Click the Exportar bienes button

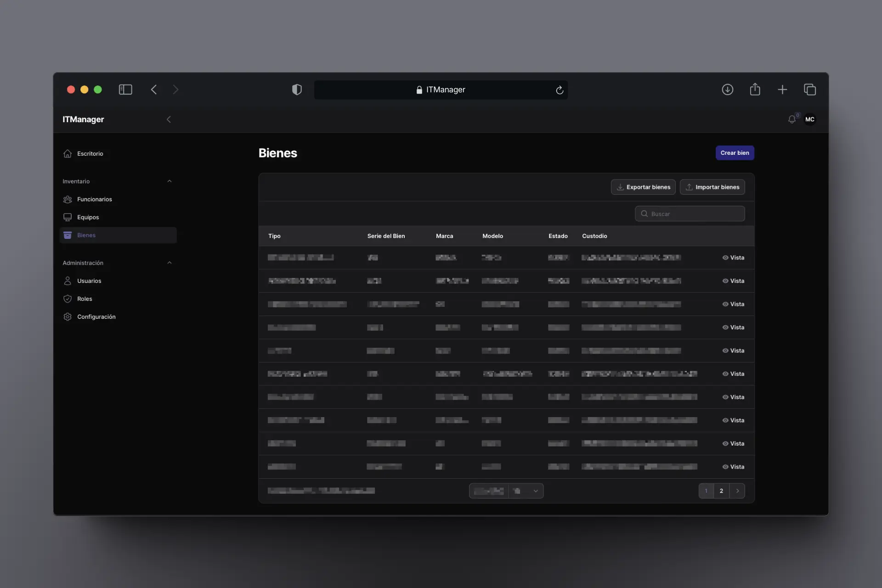click(643, 187)
